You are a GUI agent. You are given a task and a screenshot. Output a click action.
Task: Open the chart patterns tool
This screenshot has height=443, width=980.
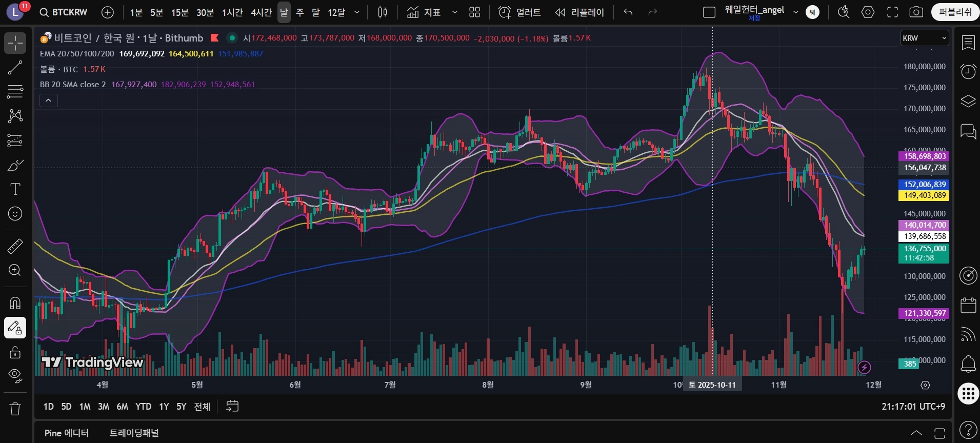[x=15, y=116]
